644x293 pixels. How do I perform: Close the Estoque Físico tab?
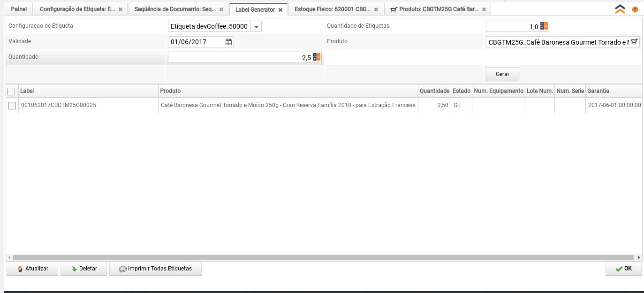[x=376, y=9]
